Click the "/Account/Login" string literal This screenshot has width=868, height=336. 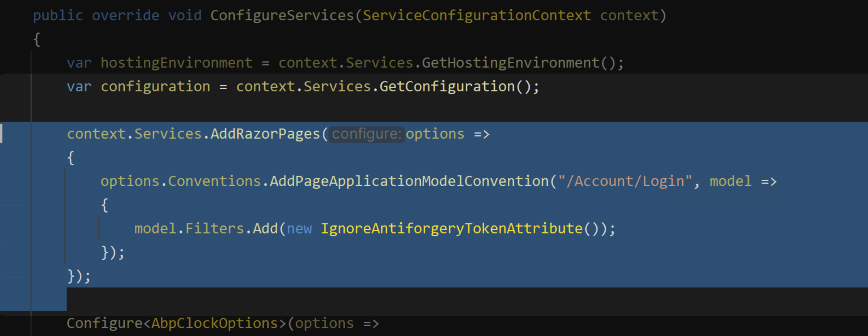tap(625, 182)
